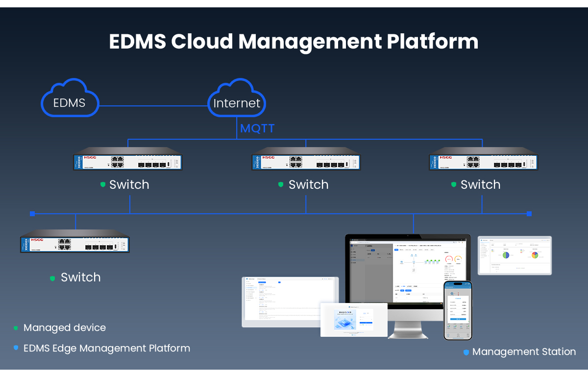
Task: Click the blue shield beside Management Station
Action: (x=466, y=352)
